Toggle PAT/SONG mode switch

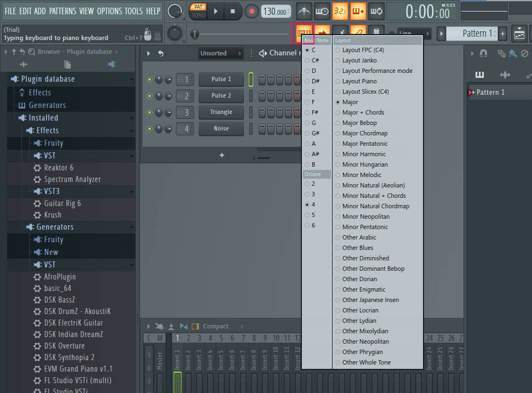198,11
